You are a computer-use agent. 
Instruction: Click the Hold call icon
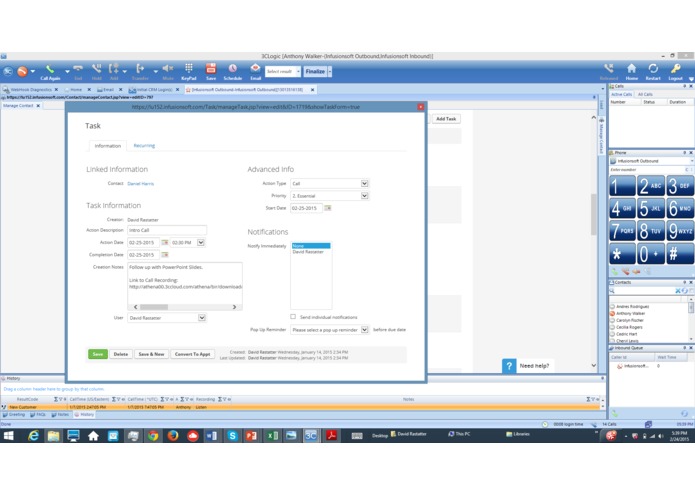[97, 69]
